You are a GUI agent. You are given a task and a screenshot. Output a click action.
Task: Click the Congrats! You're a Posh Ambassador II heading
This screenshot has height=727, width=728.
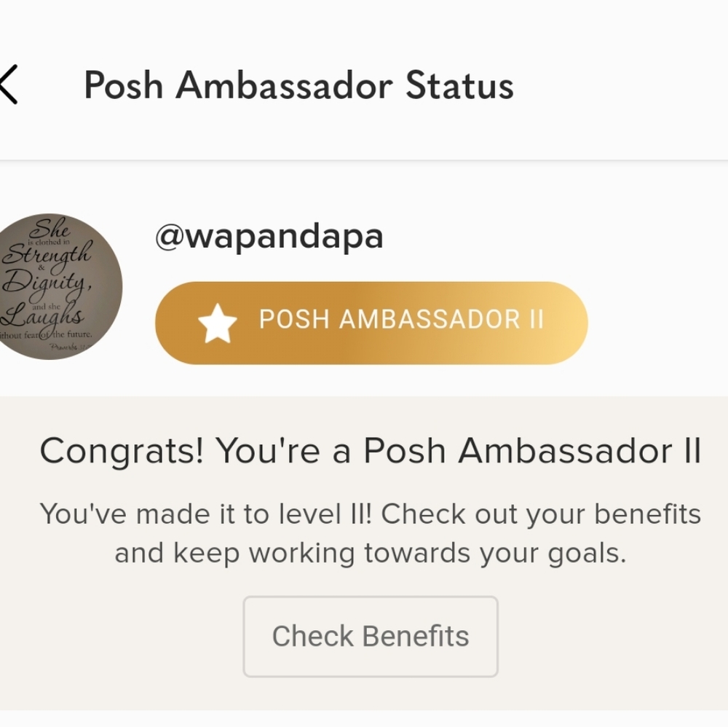[x=371, y=451]
